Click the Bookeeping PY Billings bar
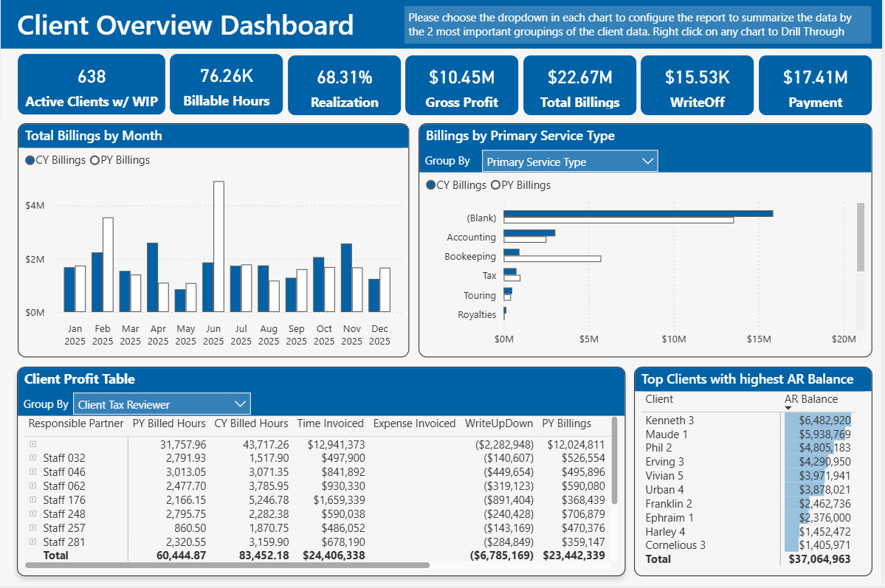 coord(553,259)
